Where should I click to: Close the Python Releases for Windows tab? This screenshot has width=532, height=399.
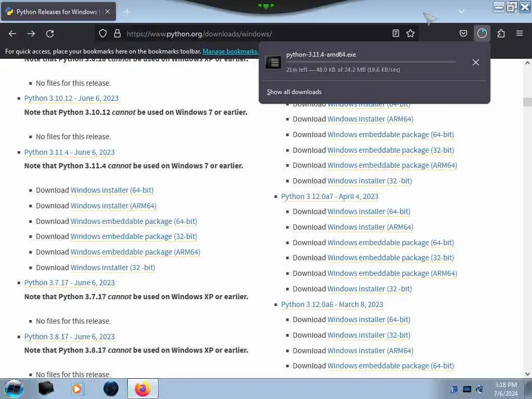(108, 11)
